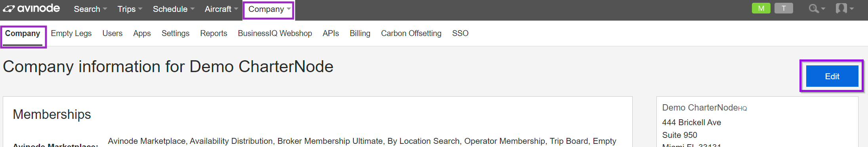868x147 pixels.
Task: Select the Carbon Offsetting tab
Action: tap(411, 33)
